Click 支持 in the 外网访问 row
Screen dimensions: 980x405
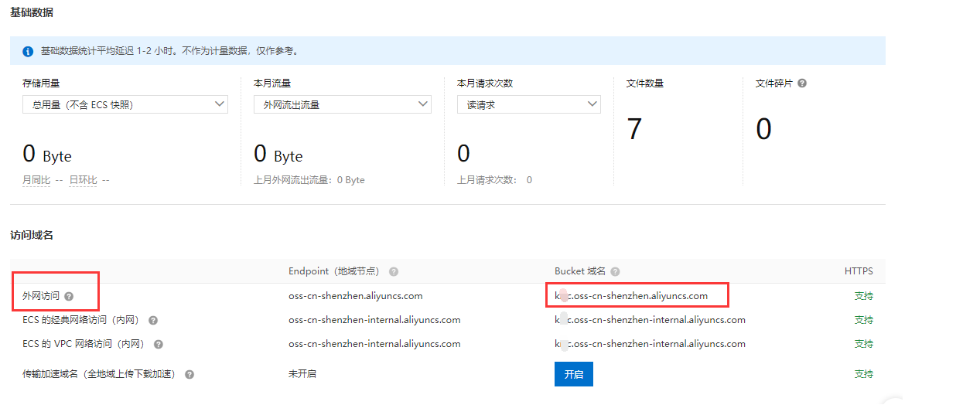pos(863,296)
